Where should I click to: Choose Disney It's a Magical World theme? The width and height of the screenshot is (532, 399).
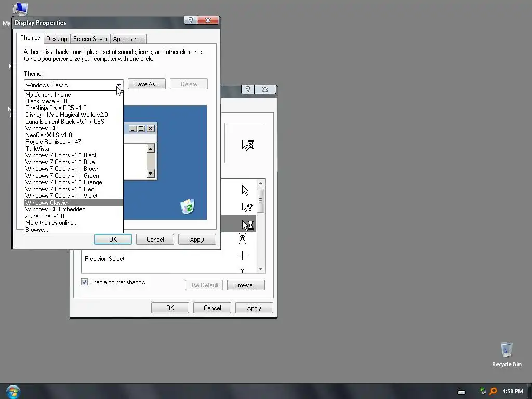click(74, 115)
